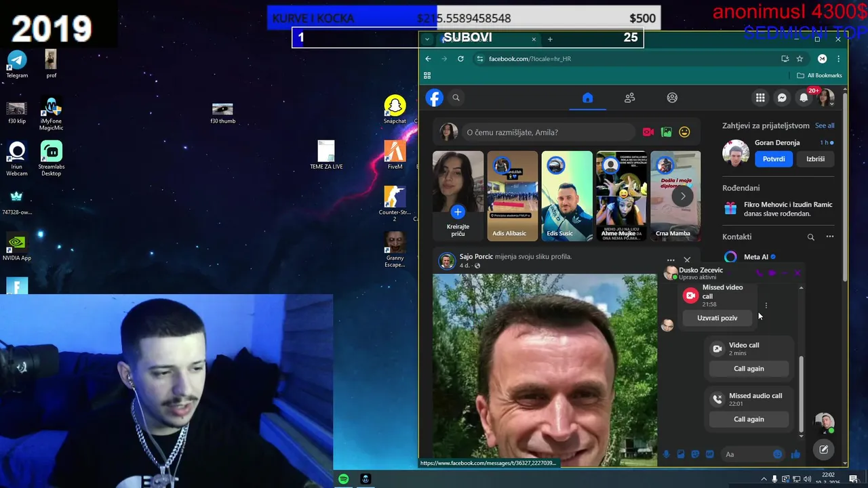
Task: Click the chat conversation scrollbar
Action: click(x=801, y=393)
